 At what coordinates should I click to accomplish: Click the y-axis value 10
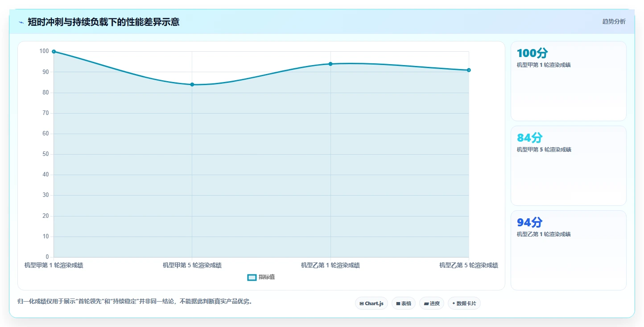pyautogui.click(x=45, y=237)
